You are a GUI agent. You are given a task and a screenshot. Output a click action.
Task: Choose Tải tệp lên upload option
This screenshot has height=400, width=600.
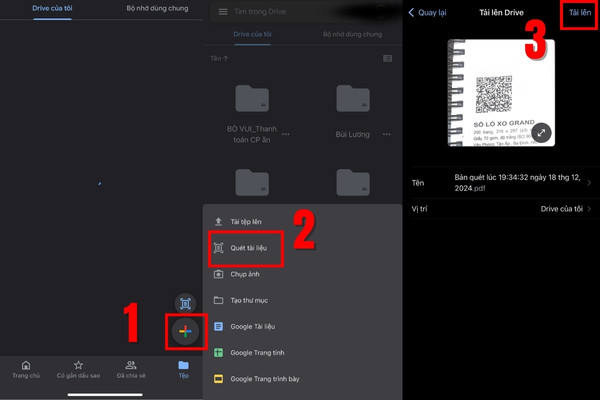click(302, 222)
